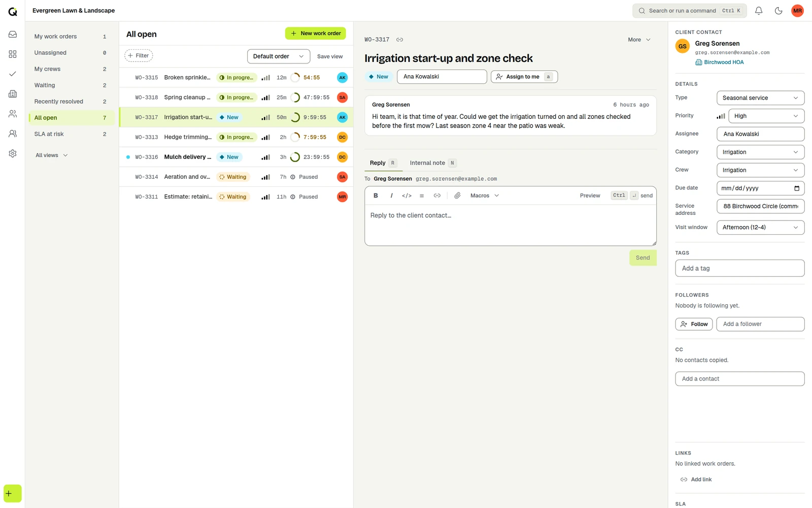This screenshot has height=508, width=812.
Task: Click the Add a tag field
Action: 740,268
